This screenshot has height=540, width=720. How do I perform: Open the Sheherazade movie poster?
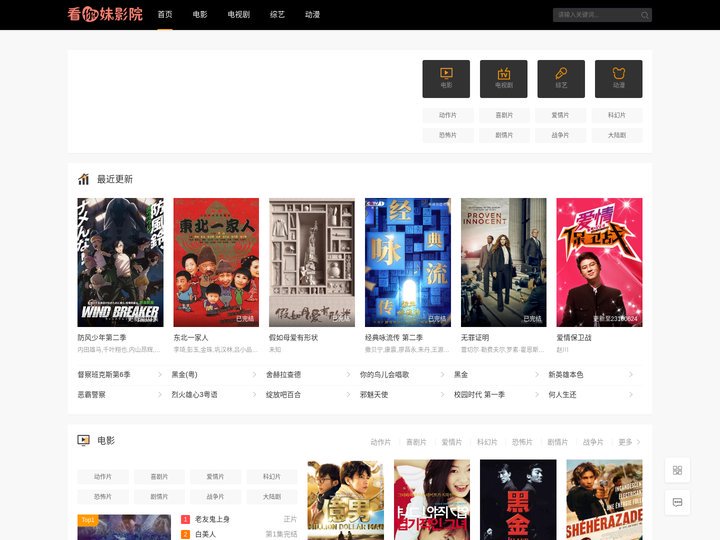604,500
